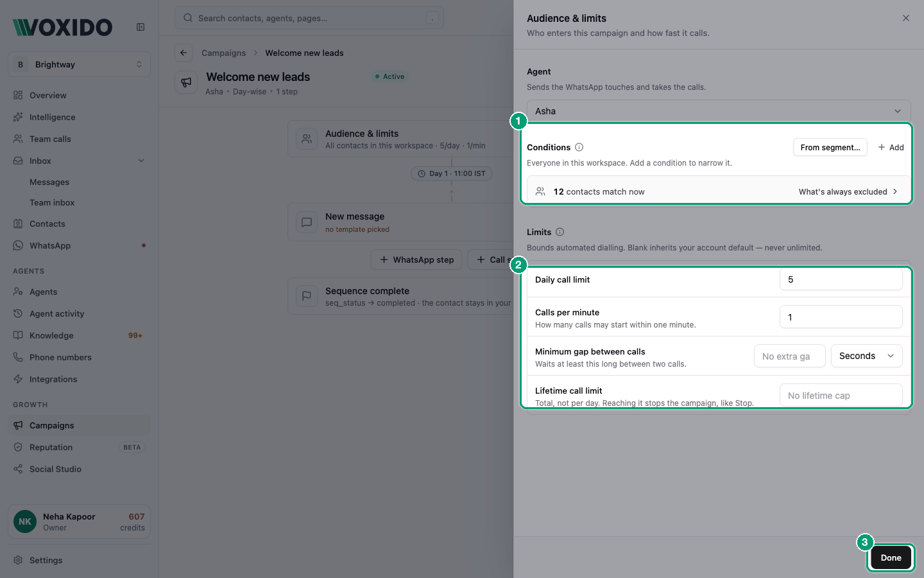This screenshot has width=924, height=578.
Task: Click the back arrow next to Campaigns breadcrumb
Action: [x=184, y=53]
